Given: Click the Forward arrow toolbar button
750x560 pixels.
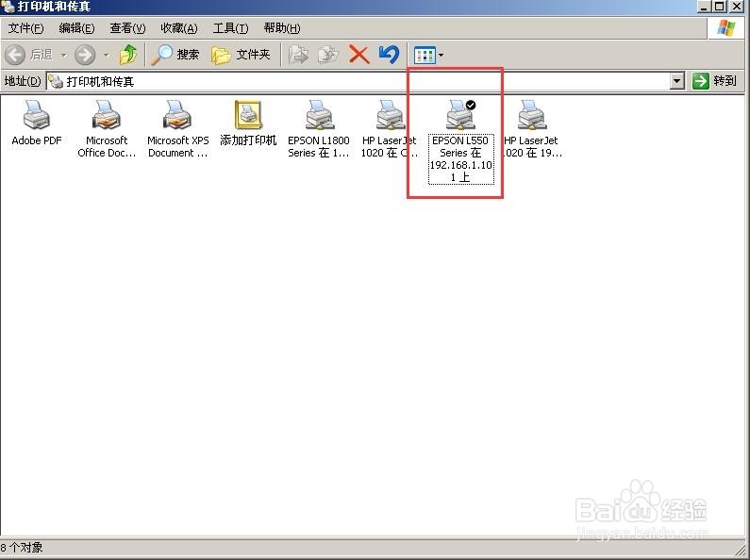Looking at the screenshot, I should click(85, 55).
